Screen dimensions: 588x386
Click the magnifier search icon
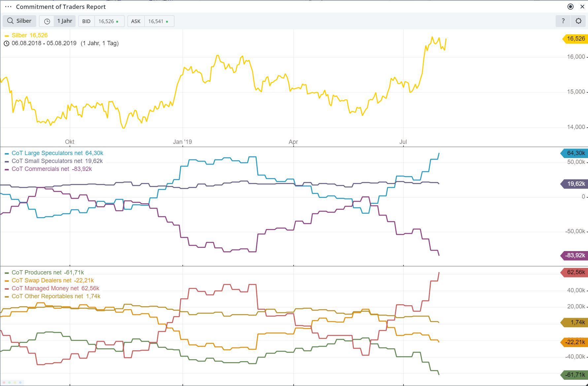pyautogui.click(x=10, y=21)
